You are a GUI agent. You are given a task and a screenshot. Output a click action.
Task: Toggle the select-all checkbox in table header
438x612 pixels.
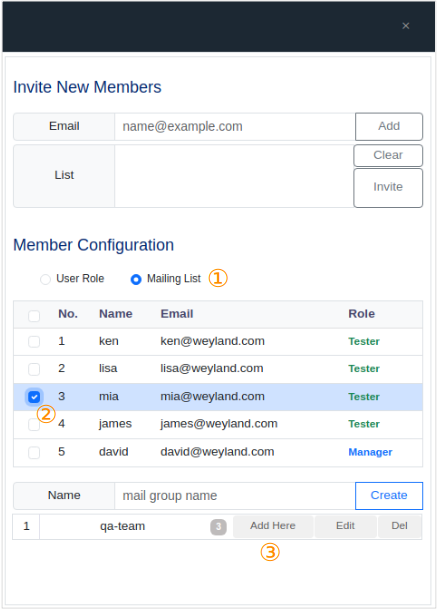tap(34, 315)
